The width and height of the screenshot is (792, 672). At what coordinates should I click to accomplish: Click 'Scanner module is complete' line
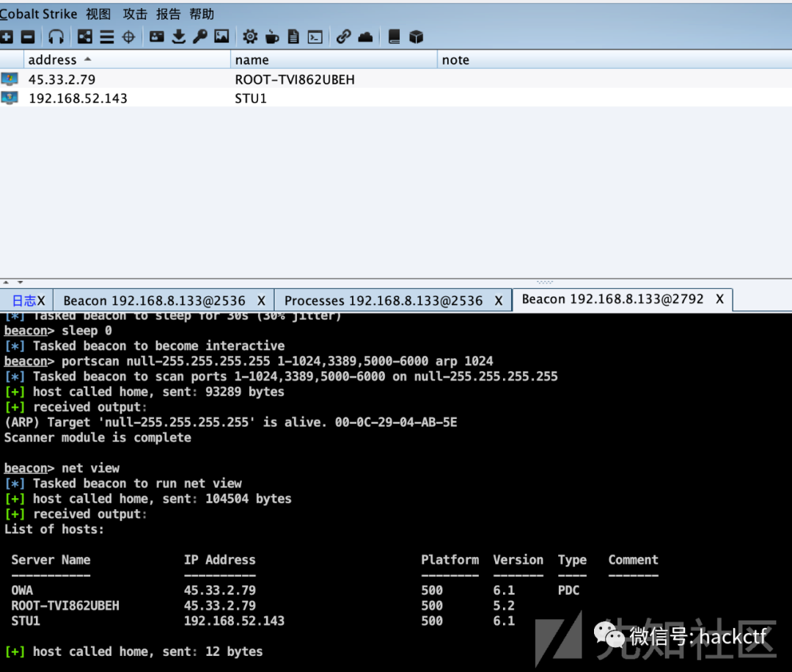click(x=98, y=437)
